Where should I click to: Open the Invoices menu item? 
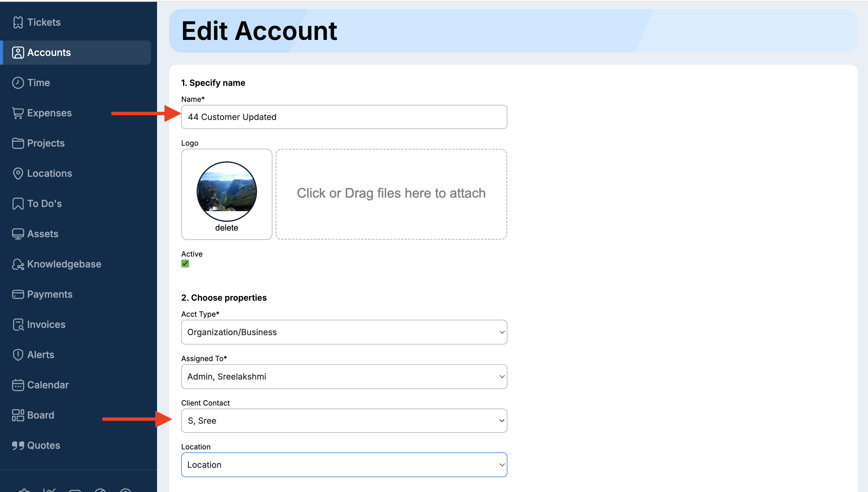(x=46, y=324)
